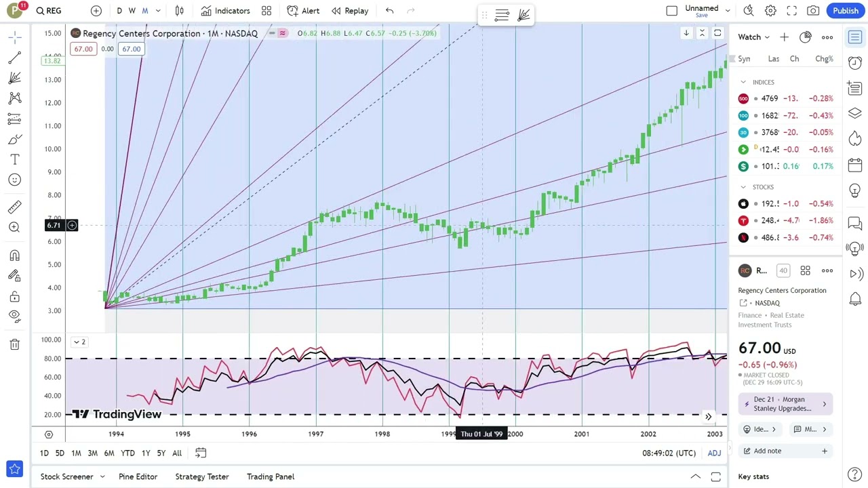This screenshot has height=488, width=868.
Task: Add note for Regency Centers
Action: 787,451
